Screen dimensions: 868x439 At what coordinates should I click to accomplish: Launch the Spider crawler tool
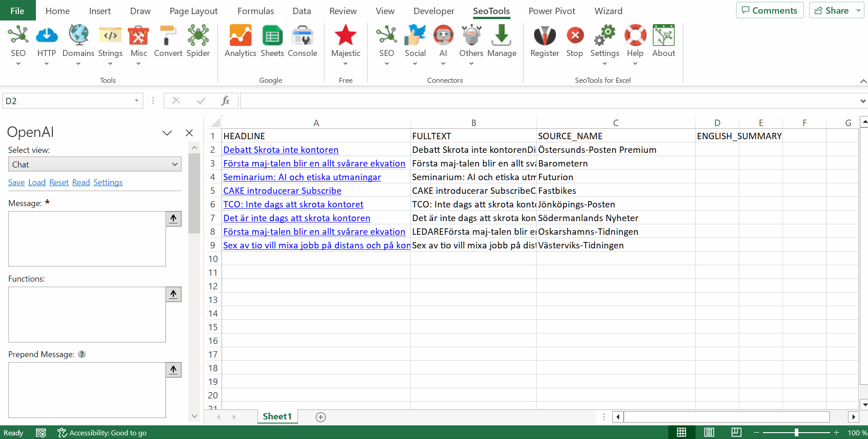coord(198,42)
